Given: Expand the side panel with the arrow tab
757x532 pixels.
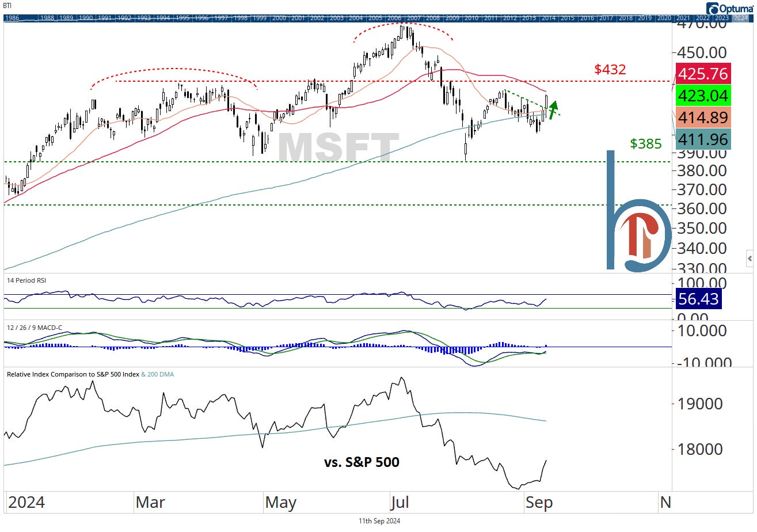Looking at the screenshot, I should click(750, 259).
